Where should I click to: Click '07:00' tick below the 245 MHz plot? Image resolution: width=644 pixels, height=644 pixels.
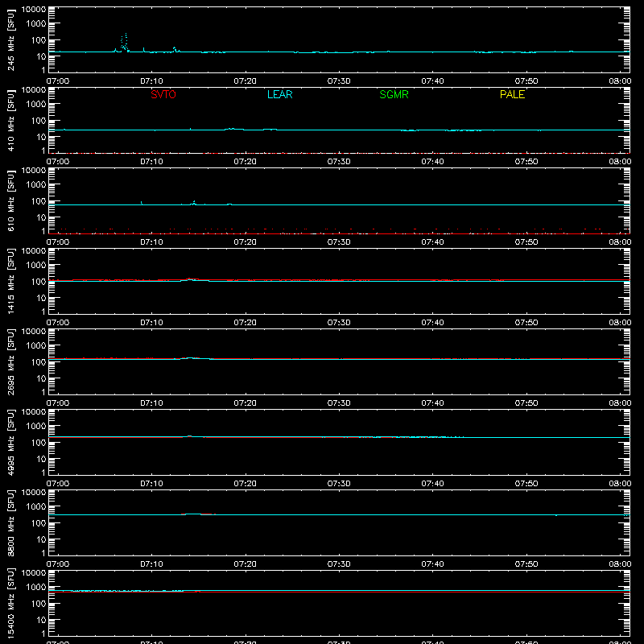tap(58, 81)
